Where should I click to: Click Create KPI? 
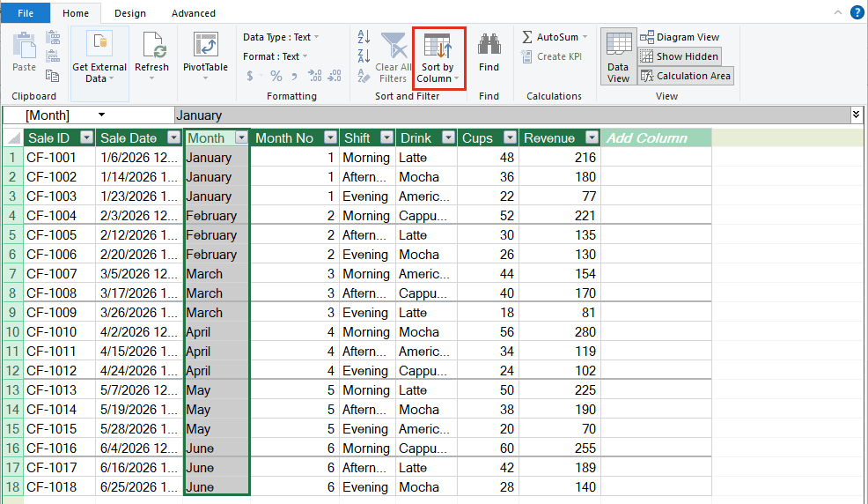coord(552,56)
